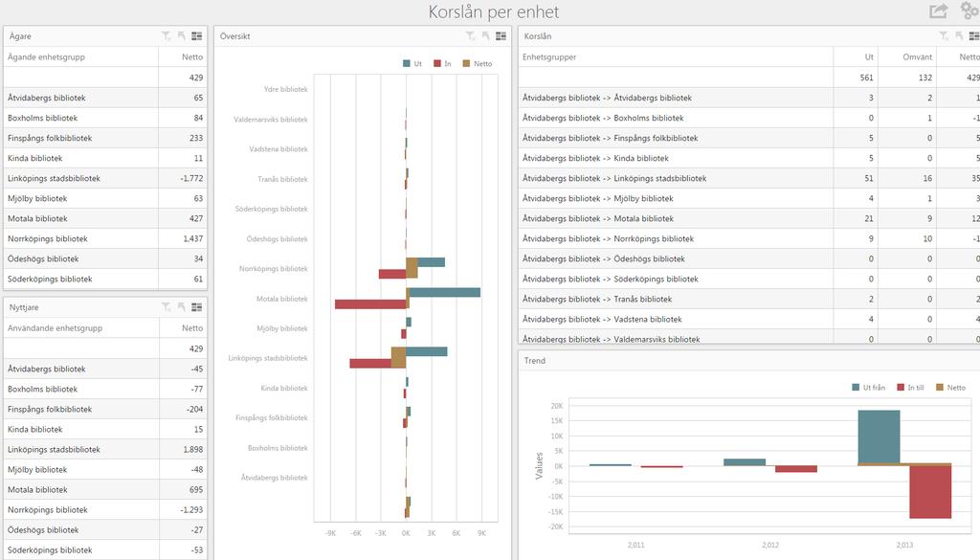Toggle the 'Ut från' legend entry in Trend chart
This screenshot has width=980, height=560.
coord(869,388)
